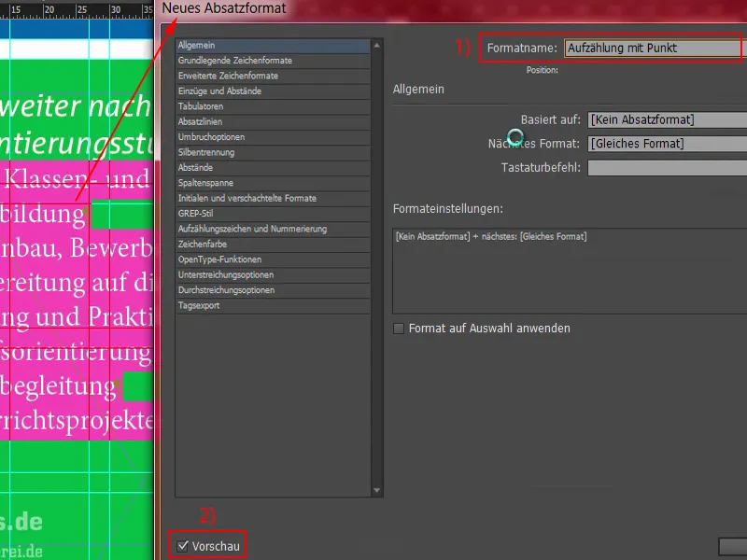Select the Silbentrennung category
The height and width of the screenshot is (560, 747).
[x=273, y=152]
